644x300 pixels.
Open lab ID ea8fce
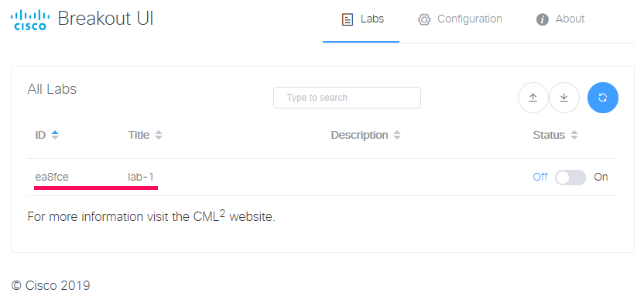tap(52, 177)
